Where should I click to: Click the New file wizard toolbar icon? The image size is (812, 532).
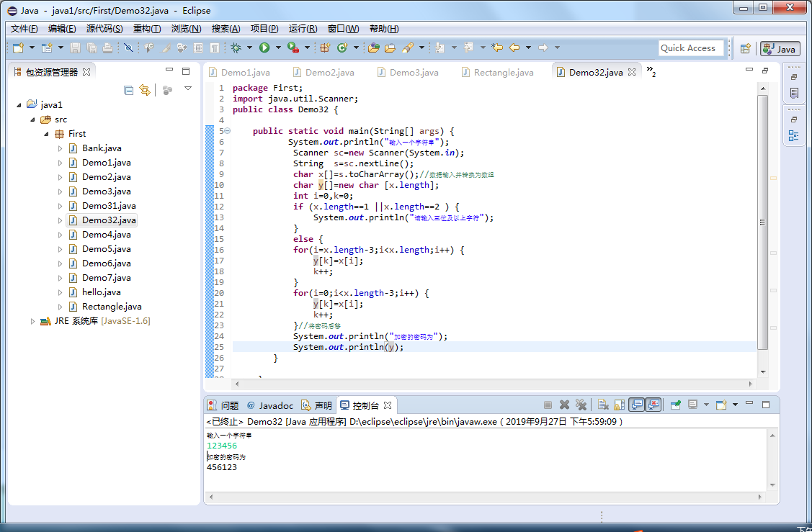pos(19,48)
